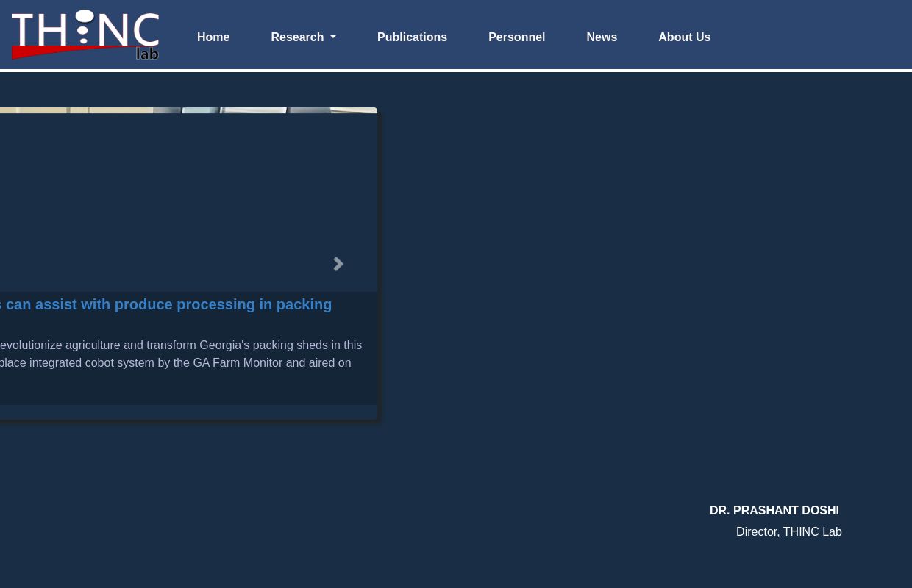Go to the Home page
The image size is (912, 588).
213,37
